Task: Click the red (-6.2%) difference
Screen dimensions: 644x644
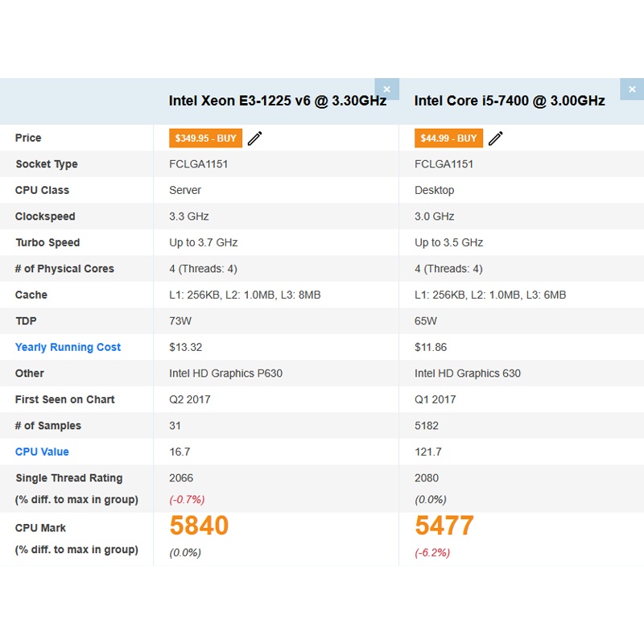Action: (x=432, y=553)
